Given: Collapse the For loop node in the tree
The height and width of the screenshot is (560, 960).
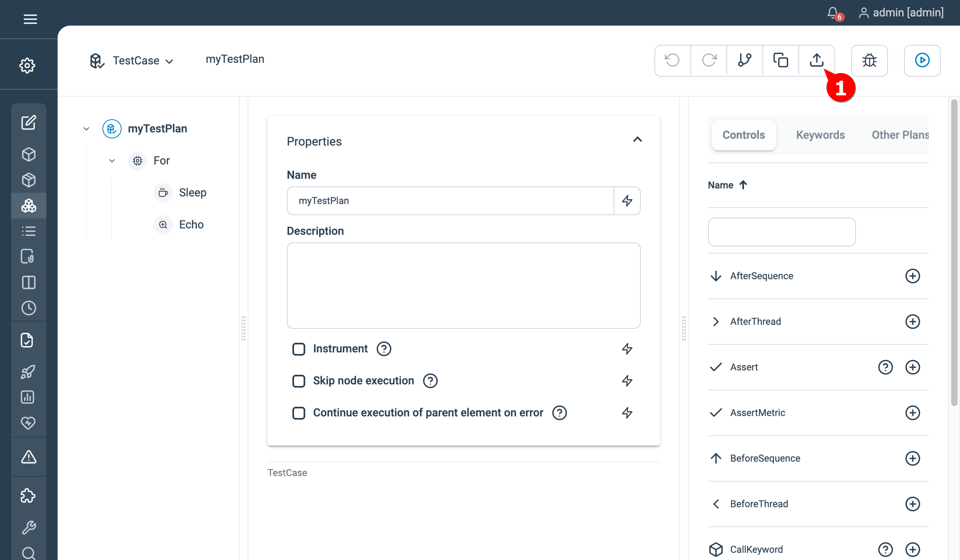Looking at the screenshot, I should 112,160.
